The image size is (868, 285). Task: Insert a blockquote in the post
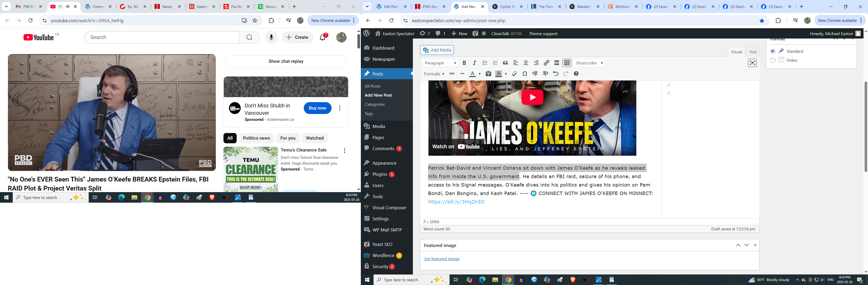coord(505,63)
